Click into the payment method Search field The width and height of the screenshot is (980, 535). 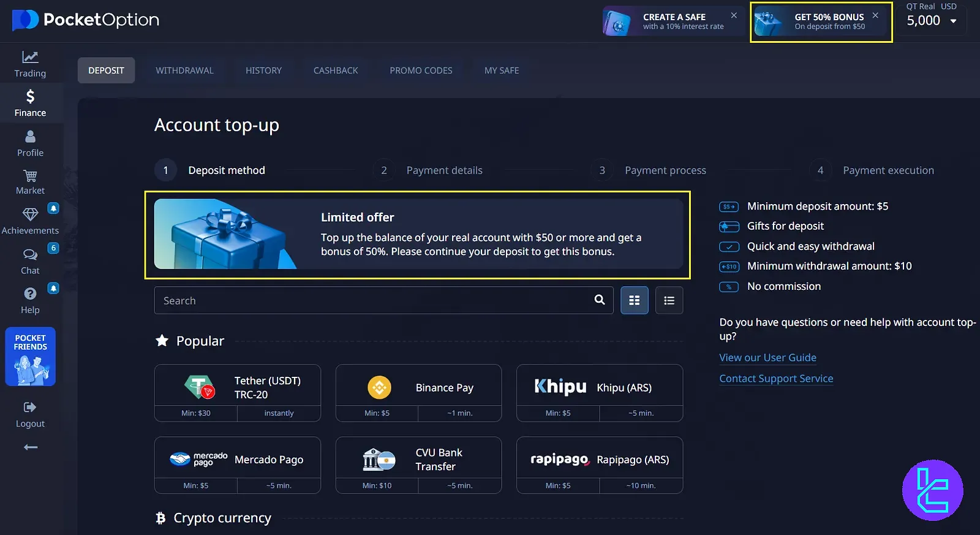point(374,300)
